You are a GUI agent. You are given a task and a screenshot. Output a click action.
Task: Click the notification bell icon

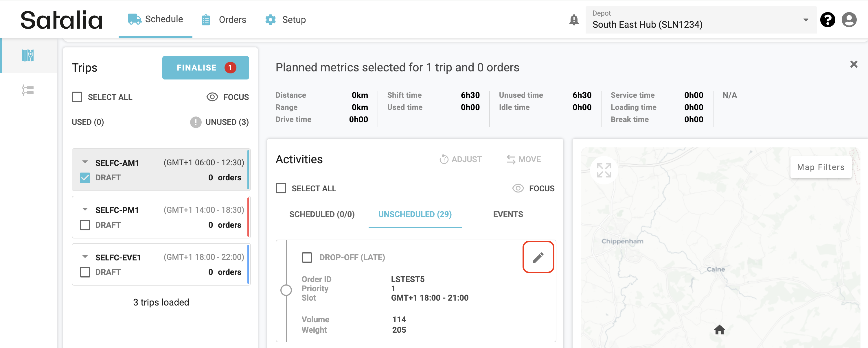coord(573,20)
